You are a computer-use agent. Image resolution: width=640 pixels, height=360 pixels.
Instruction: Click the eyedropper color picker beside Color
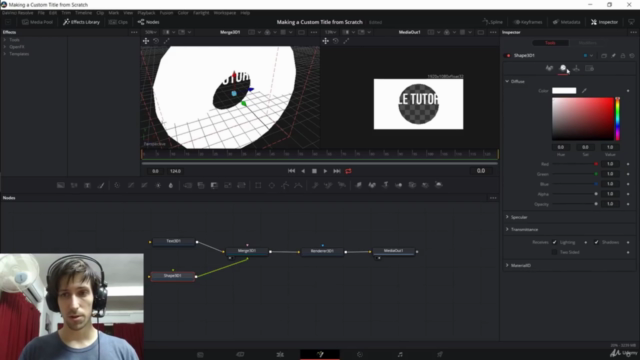584,91
